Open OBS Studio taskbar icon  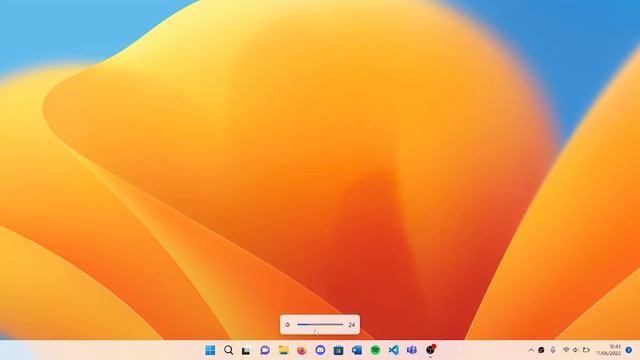(430, 350)
